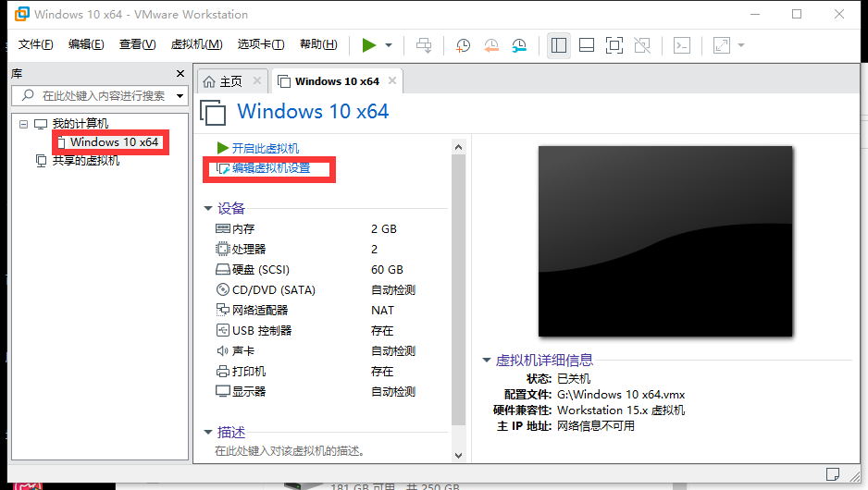The width and height of the screenshot is (868, 490).
Task: Revert to snapshot toolbar icon
Action: [x=491, y=45]
